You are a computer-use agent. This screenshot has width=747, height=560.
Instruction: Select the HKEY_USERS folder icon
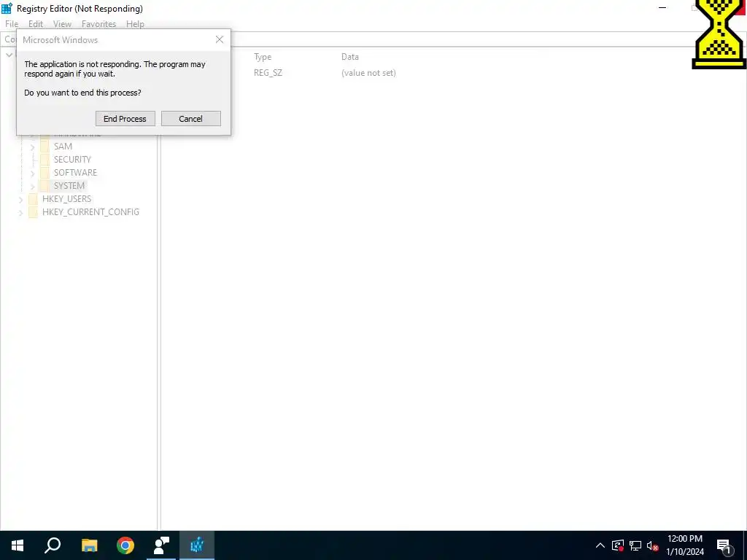tap(33, 198)
